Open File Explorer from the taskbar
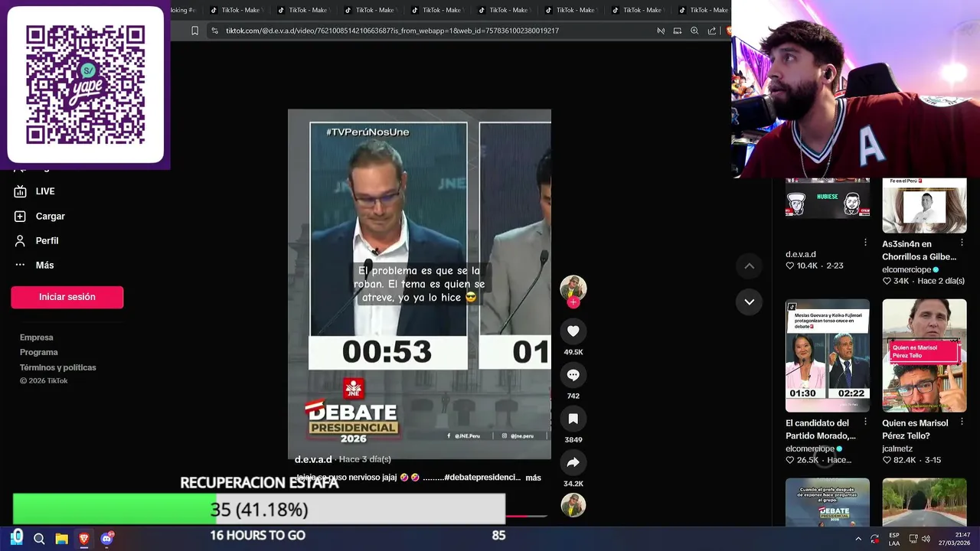Screen dimensions: 980x551 click(x=61, y=539)
